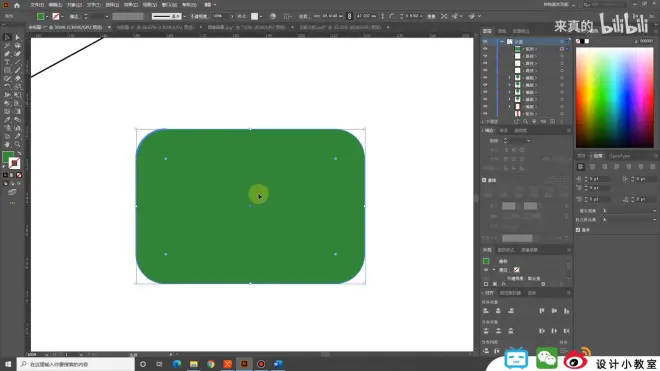Click the 变换 button in control bar
Image resolution: width=660 pixels, height=371 pixels.
[431, 16]
